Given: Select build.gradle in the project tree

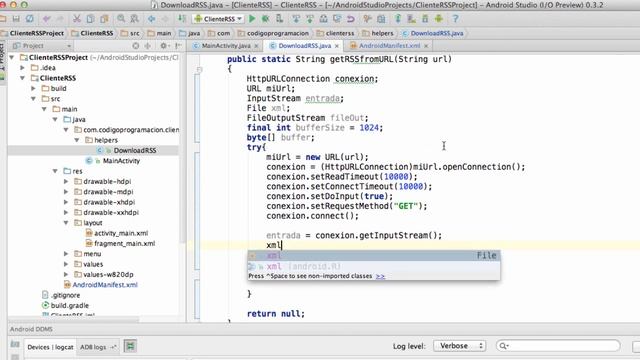Looking at the screenshot, I should (x=69, y=305).
